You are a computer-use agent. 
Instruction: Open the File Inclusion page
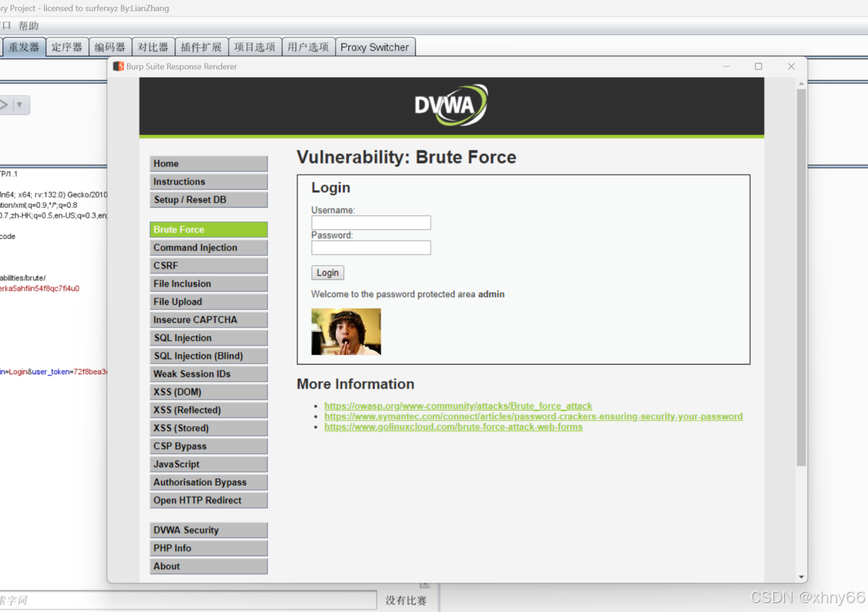pyautogui.click(x=208, y=284)
